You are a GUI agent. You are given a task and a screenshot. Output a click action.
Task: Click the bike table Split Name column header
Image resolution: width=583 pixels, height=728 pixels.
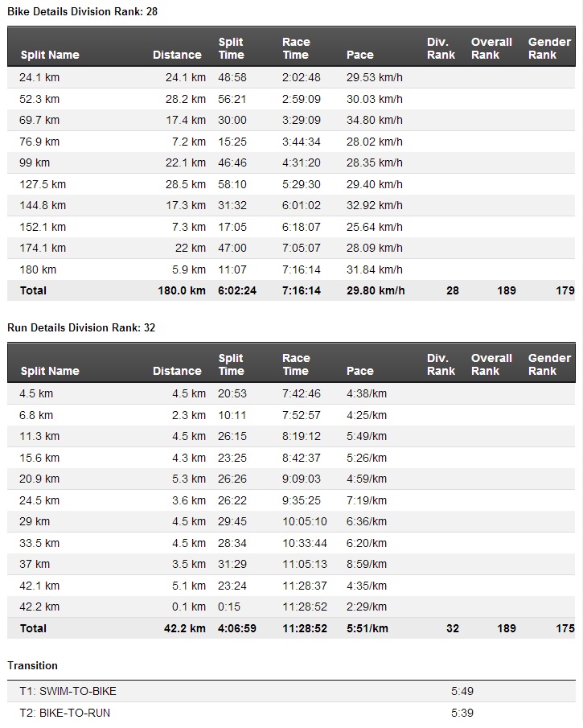pyautogui.click(x=50, y=55)
